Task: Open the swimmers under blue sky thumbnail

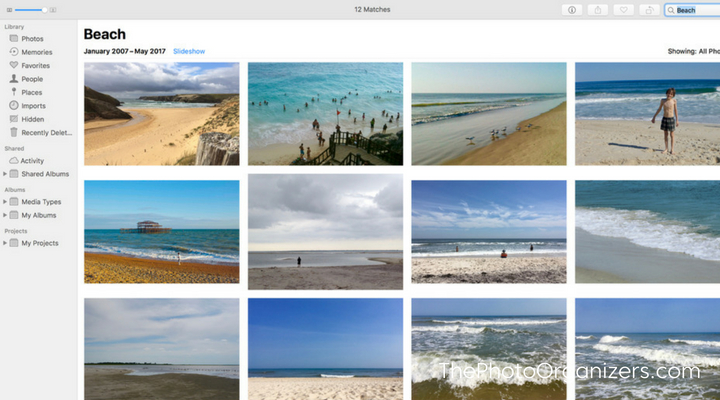Action: click(489, 231)
